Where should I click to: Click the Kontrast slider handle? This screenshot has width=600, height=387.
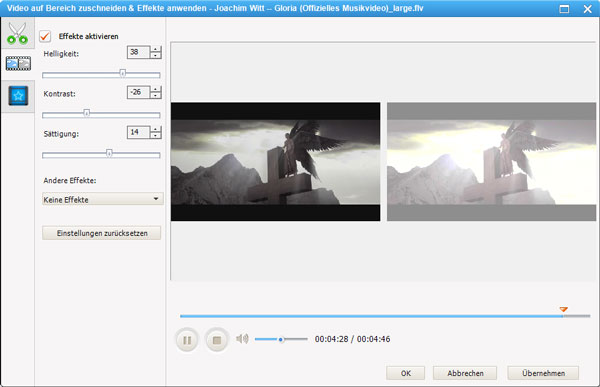pyautogui.click(x=87, y=113)
